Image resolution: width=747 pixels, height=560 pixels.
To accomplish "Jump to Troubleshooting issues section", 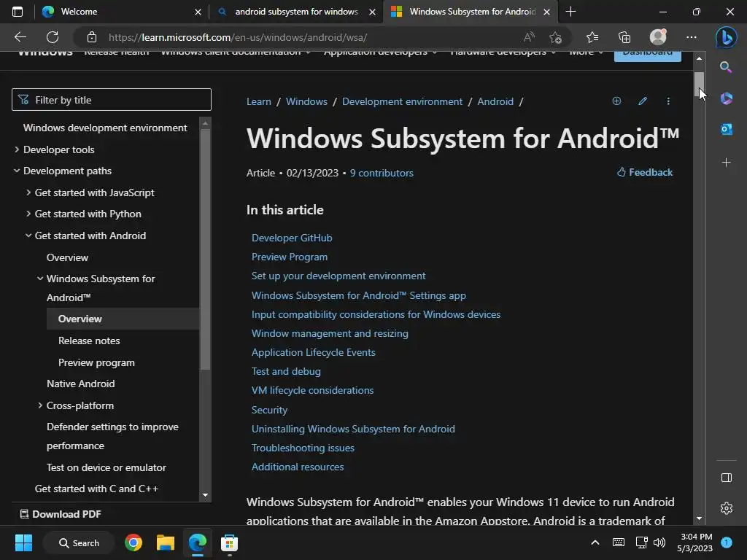I will click(303, 448).
